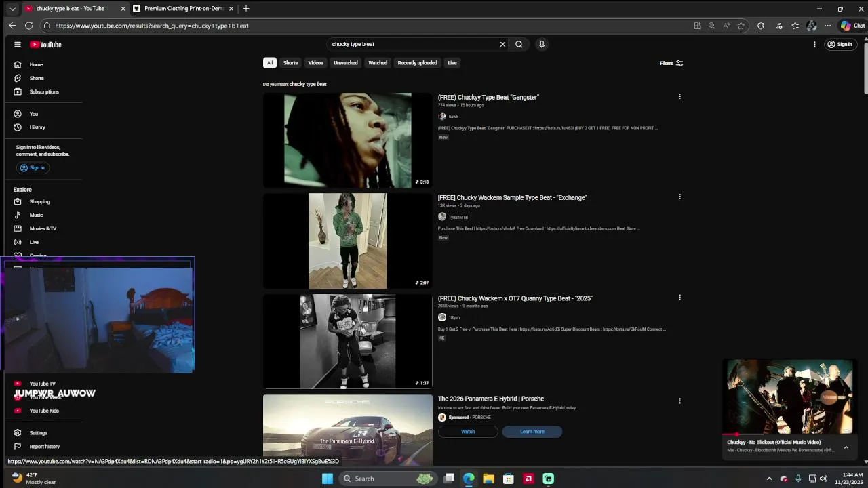Image resolution: width=868 pixels, height=488 pixels.
Task: Go back with the browser back arrow
Action: click(x=12, y=26)
